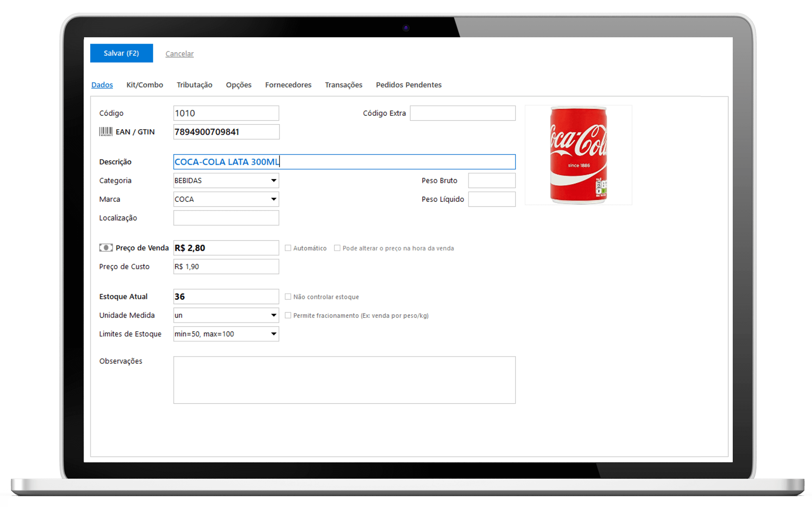Go to the Kit/Combo tab
The width and height of the screenshot is (812, 507).
point(145,85)
